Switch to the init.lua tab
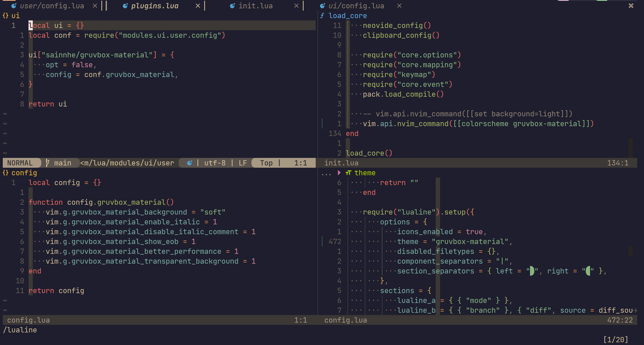The height and width of the screenshot is (345, 644). pos(256,6)
